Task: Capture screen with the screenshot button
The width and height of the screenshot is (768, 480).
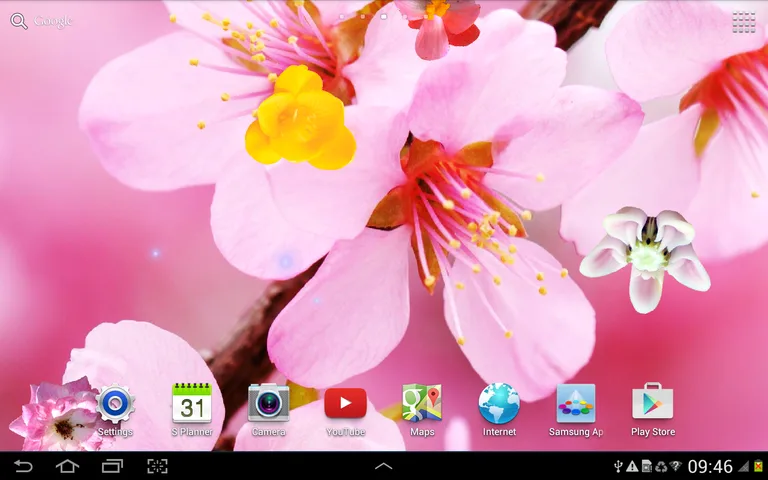Action: 157,466
